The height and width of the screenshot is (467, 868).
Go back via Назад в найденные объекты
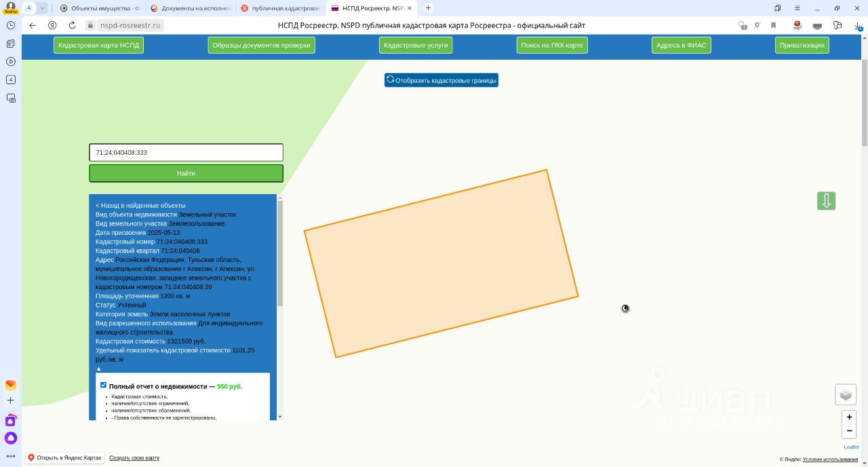[140, 205]
